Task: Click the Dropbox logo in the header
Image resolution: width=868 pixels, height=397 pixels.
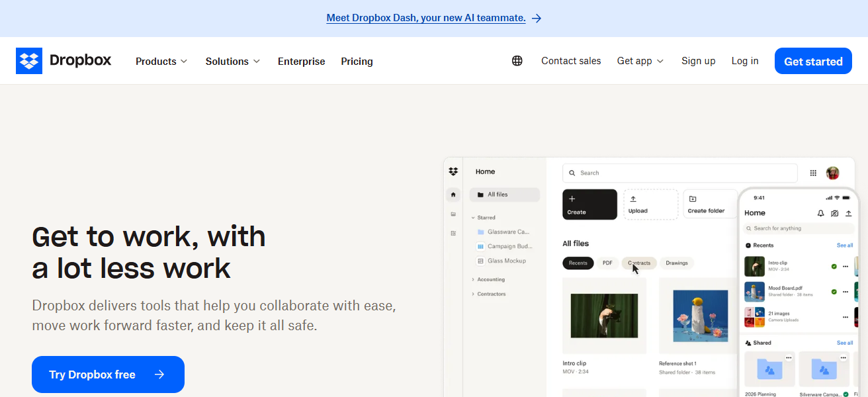Action: [64, 61]
